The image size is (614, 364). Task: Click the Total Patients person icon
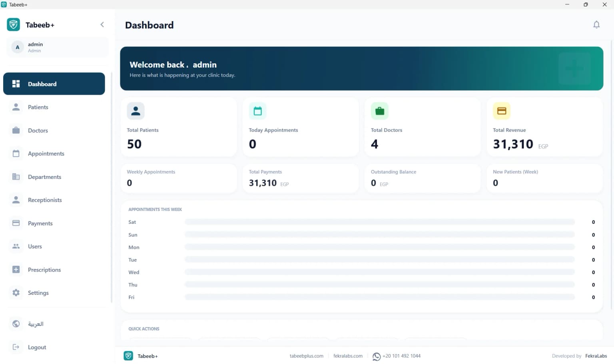click(x=136, y=111)
